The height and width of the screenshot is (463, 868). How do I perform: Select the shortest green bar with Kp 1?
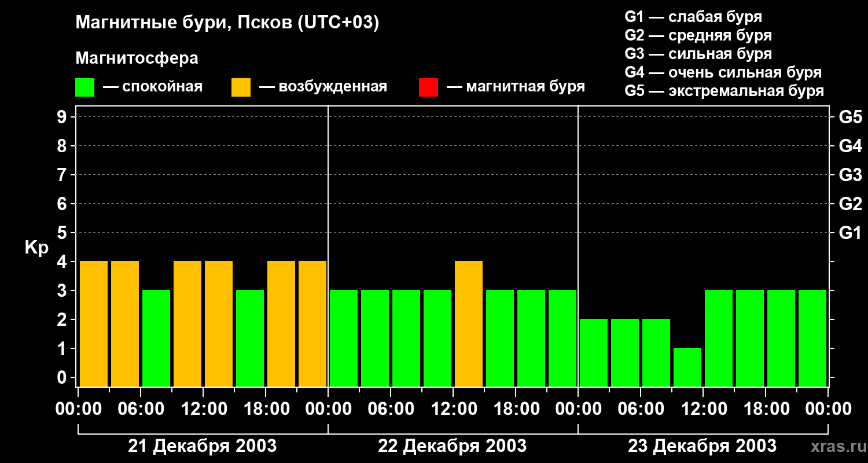pyautogui.click(x=687, y=367)
